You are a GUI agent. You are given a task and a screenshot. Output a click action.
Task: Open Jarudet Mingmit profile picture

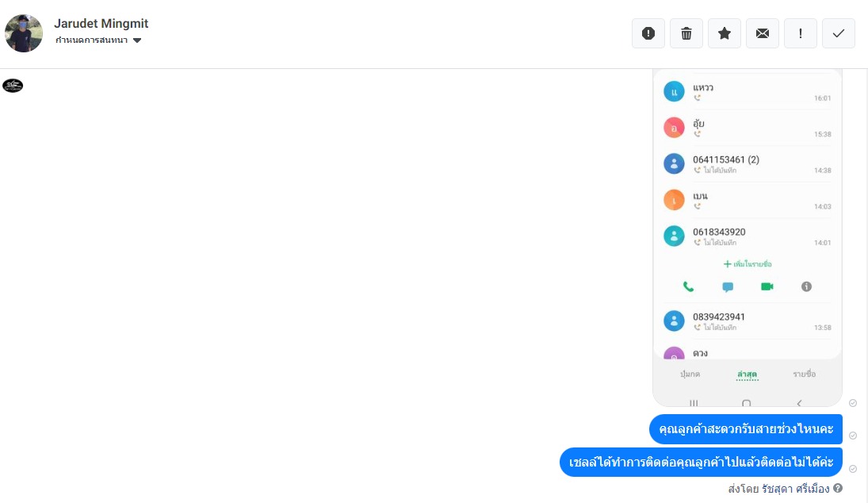pyautogui.click(x=24, y=33)
